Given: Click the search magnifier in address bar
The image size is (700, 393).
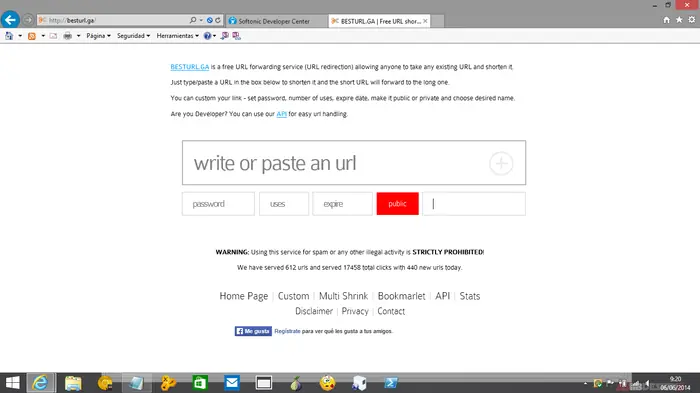Looking at the screenshot, I should pos(193,20).
